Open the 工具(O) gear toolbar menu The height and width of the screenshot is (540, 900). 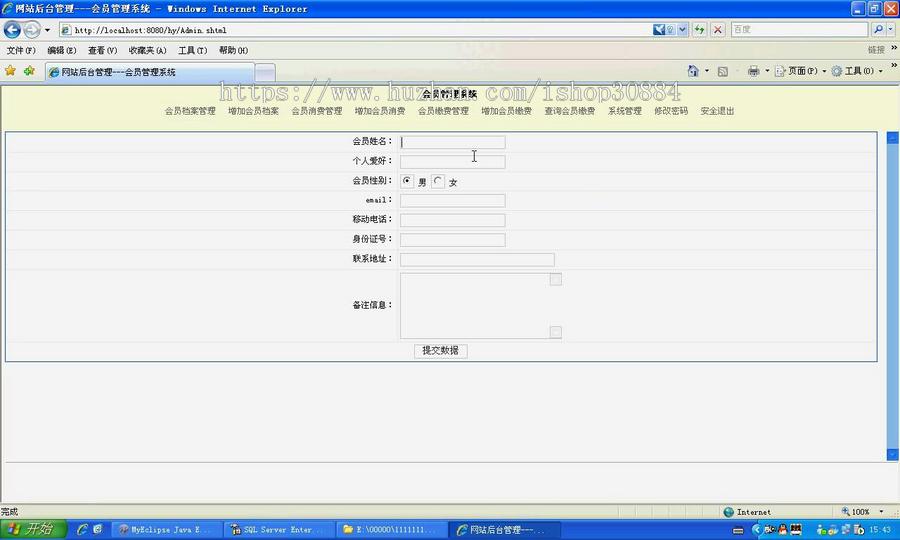(856, 71)
